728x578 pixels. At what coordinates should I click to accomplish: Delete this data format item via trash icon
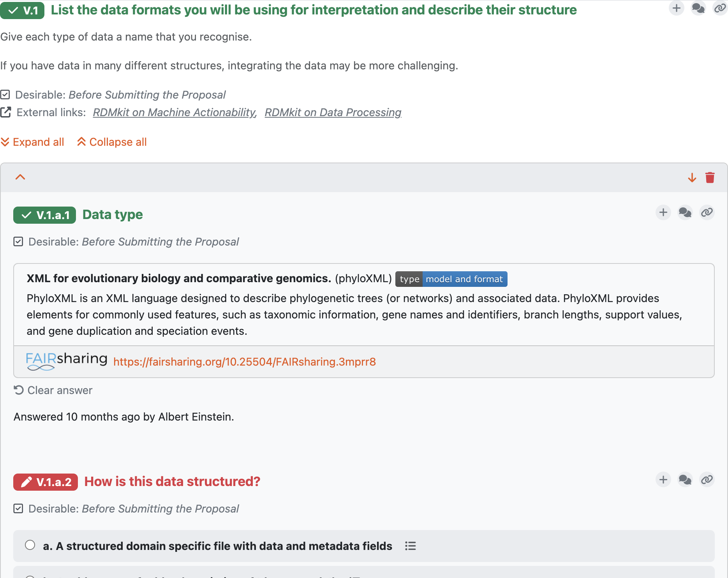tap(710, 177)
